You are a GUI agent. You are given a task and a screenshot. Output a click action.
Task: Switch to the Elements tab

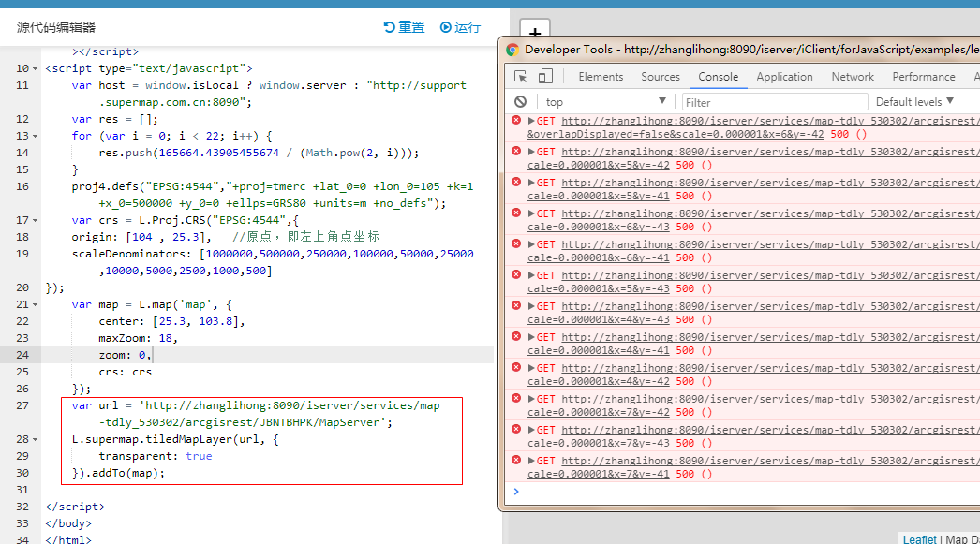[x=601, y=77]
